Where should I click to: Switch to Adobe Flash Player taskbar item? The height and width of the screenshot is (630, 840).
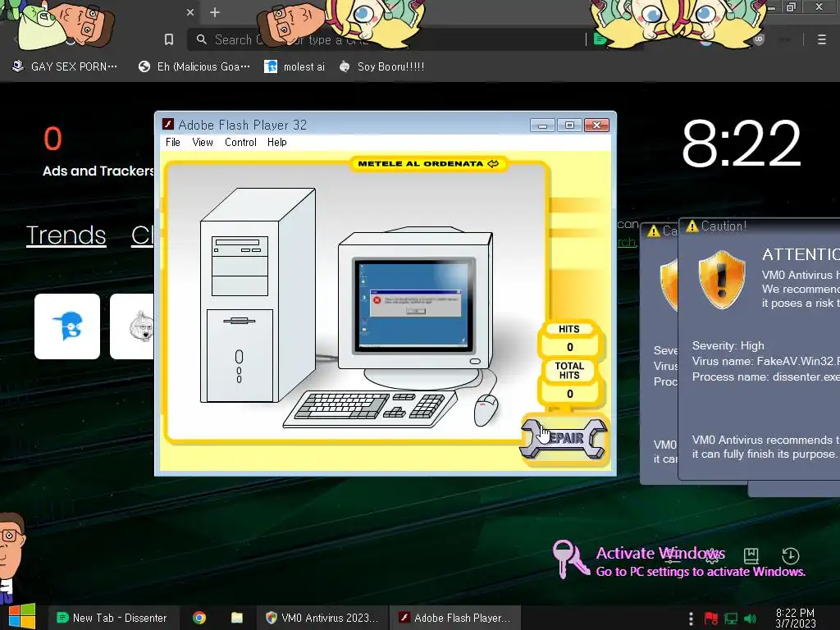point(454,618)
